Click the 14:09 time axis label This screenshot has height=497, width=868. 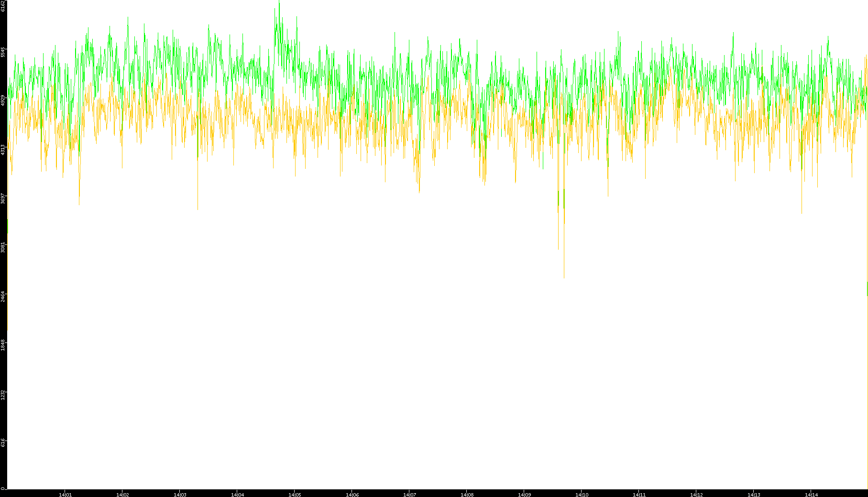(524, 495)
